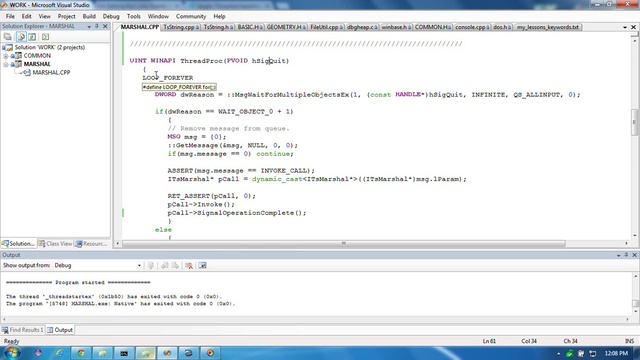The image size is (640, 360).
Task: Close the Solution Explorer panel
Action: [x=105, y=26]
